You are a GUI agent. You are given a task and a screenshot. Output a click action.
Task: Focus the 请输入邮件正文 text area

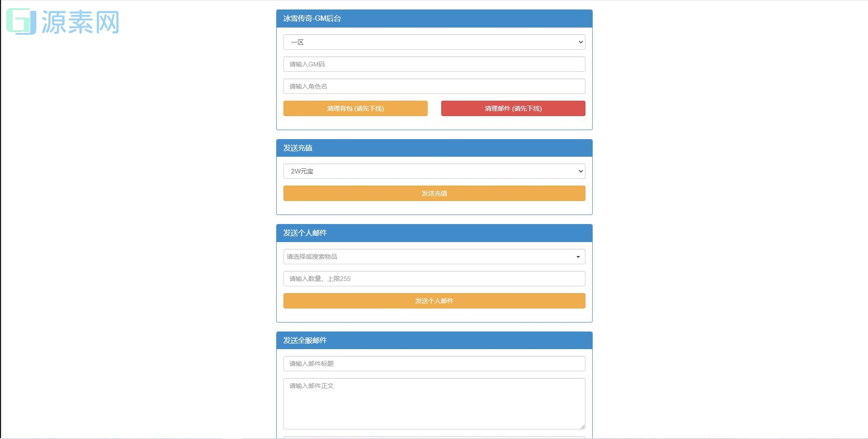point(434,402)
